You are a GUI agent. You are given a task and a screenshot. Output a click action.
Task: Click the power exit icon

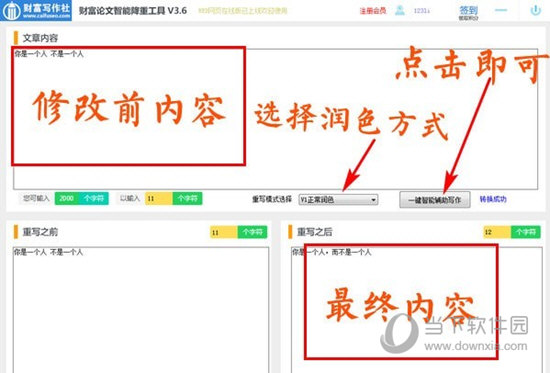[535, 11]
